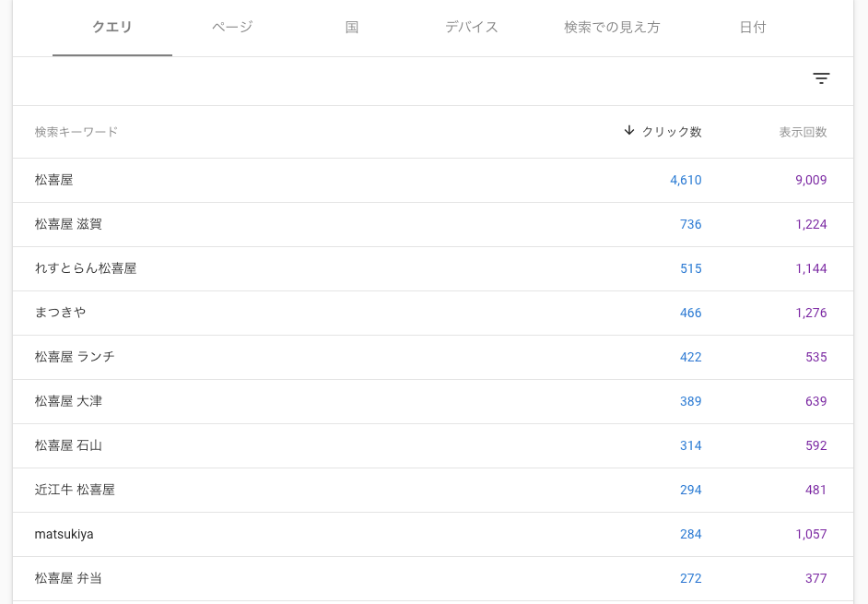Choose the 松喜屋 石山 query row
This screenshot has height=604, width=868.
(68, 445)
